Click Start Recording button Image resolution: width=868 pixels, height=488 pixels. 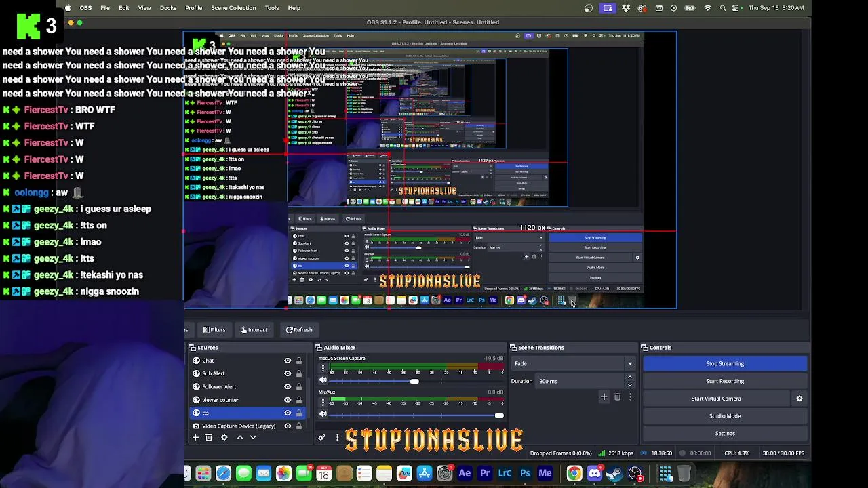click(x=725, y=381)
